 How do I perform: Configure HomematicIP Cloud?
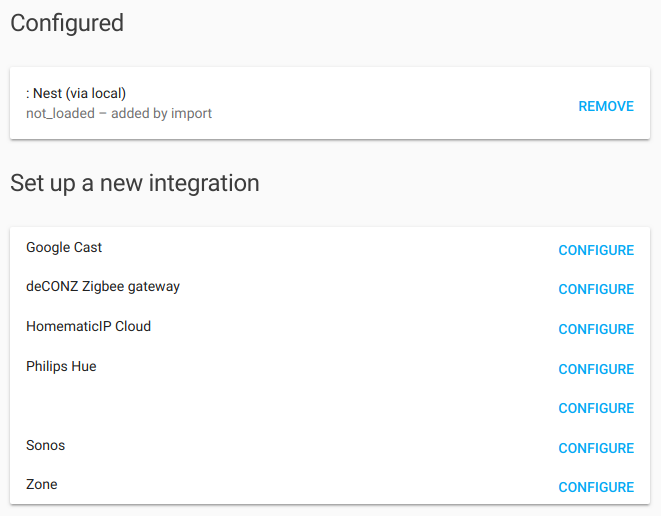pos(595,329)
